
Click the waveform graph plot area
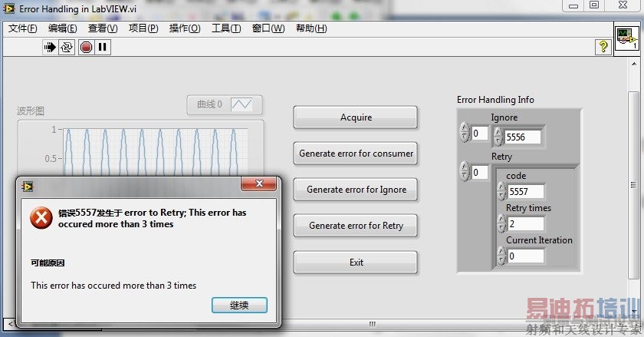pos(155,151)
